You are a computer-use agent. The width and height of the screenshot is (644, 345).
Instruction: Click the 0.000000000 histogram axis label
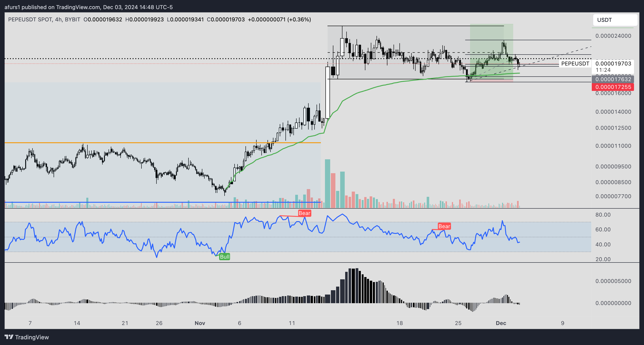pos(613,303)
